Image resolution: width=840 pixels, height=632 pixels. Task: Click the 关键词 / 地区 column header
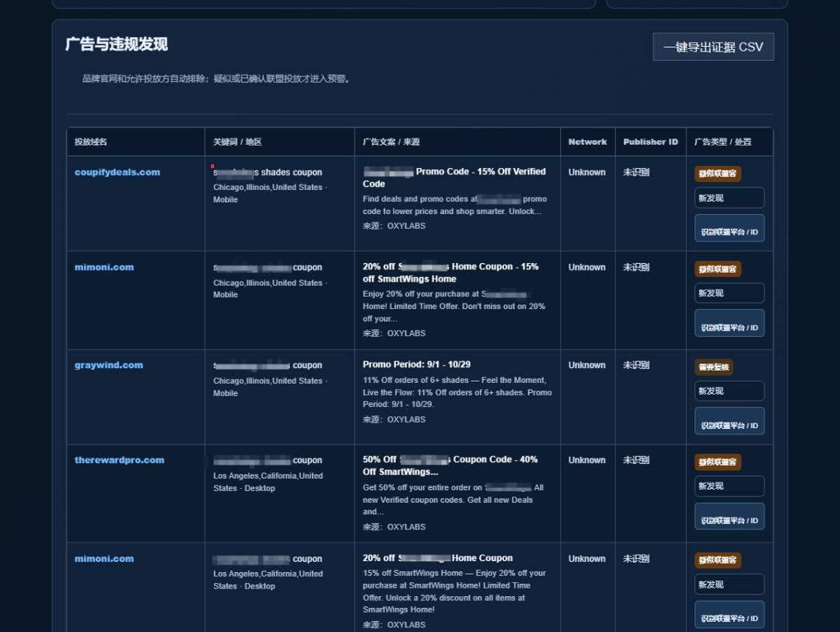tap(237, 142)
